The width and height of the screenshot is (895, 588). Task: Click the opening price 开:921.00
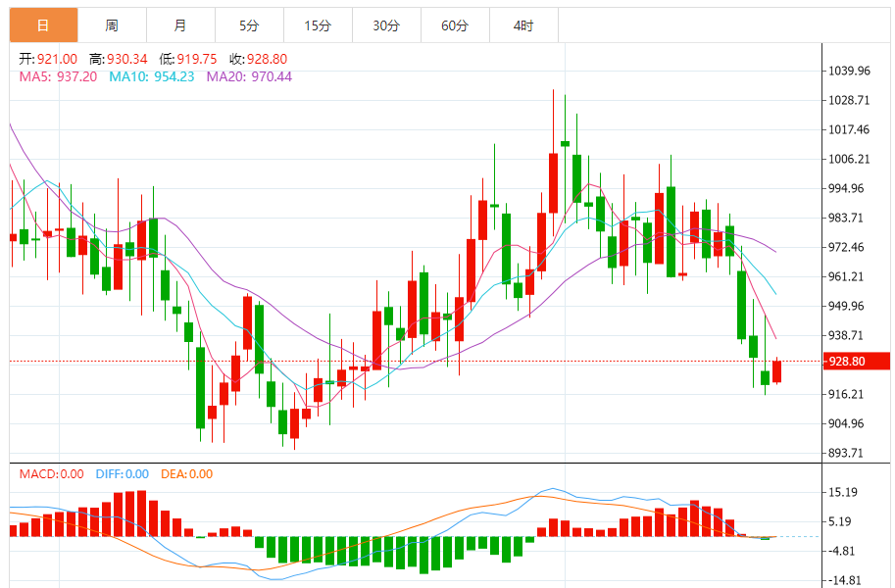(x=48, y=59)
